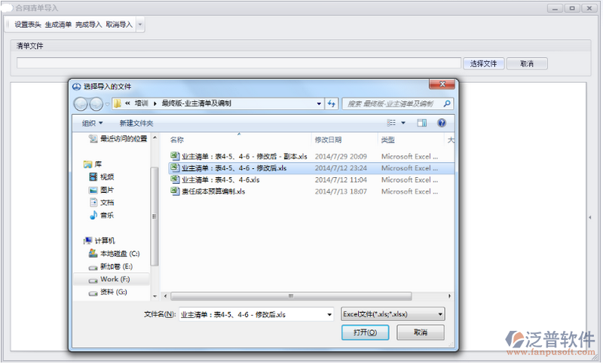Image resolution: width=603 pixels, height=364 pixels.
Task: Toggle the preview pane icon
Action: point(422,123)
